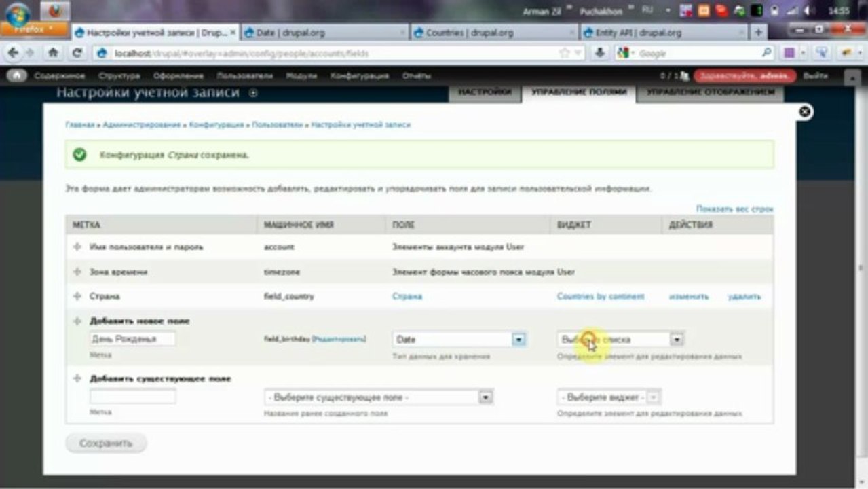Click the Пользователи breadcrumb link
868x489 pixels.
click(277, 125)
